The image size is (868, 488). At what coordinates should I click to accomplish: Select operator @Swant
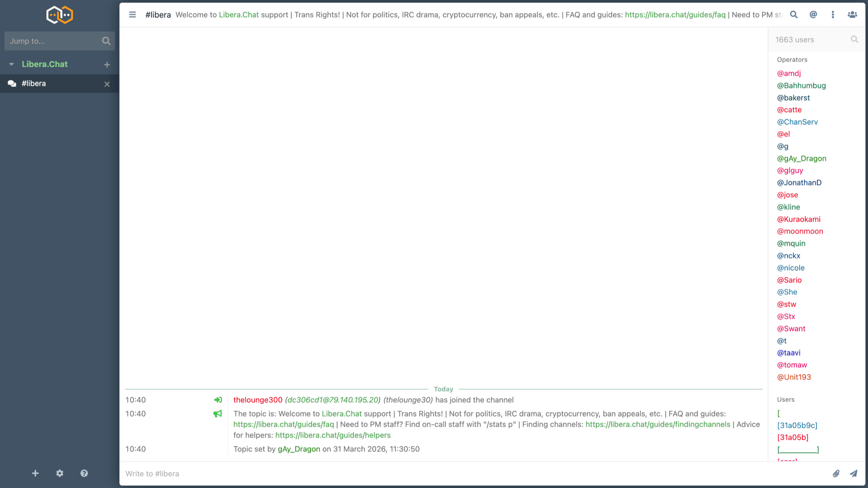pos(791,329)
